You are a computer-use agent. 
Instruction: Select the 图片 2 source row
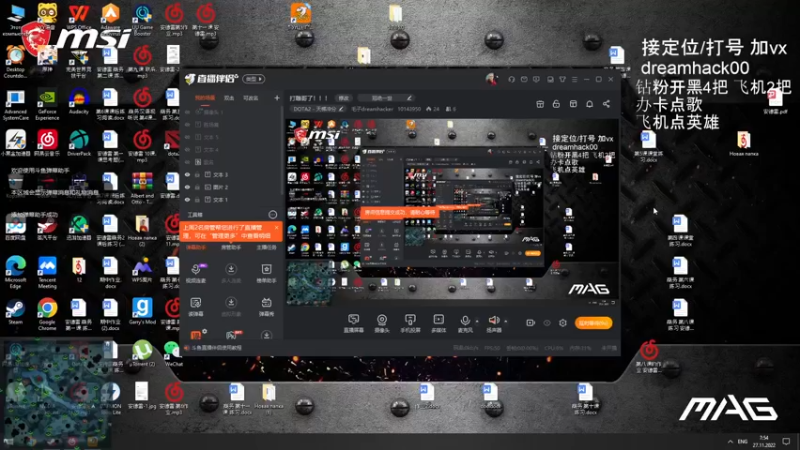[x=232, y=187]
